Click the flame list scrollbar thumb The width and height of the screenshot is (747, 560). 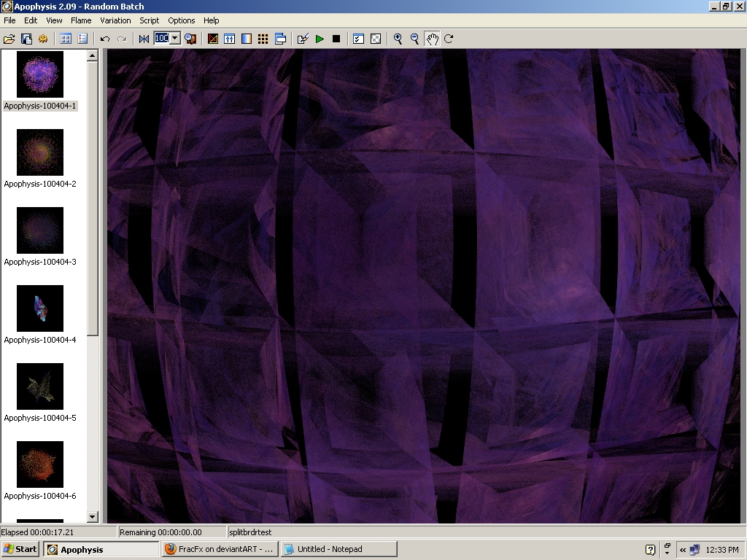click(93, 198)
